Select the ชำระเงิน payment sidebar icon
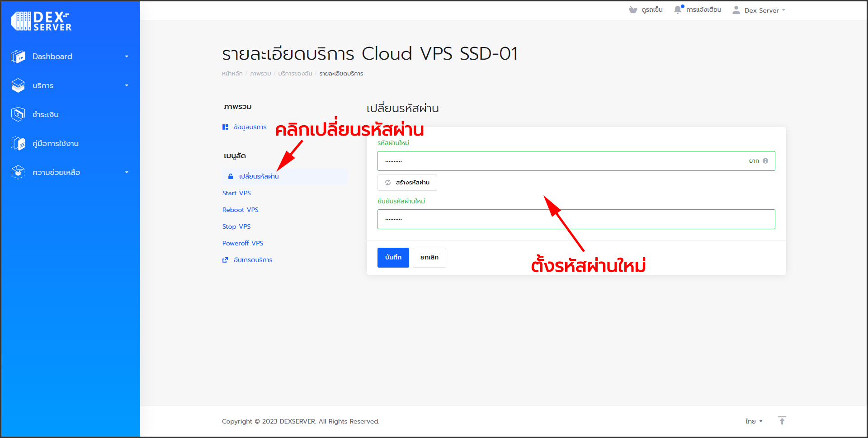 [x=18, y=114]
